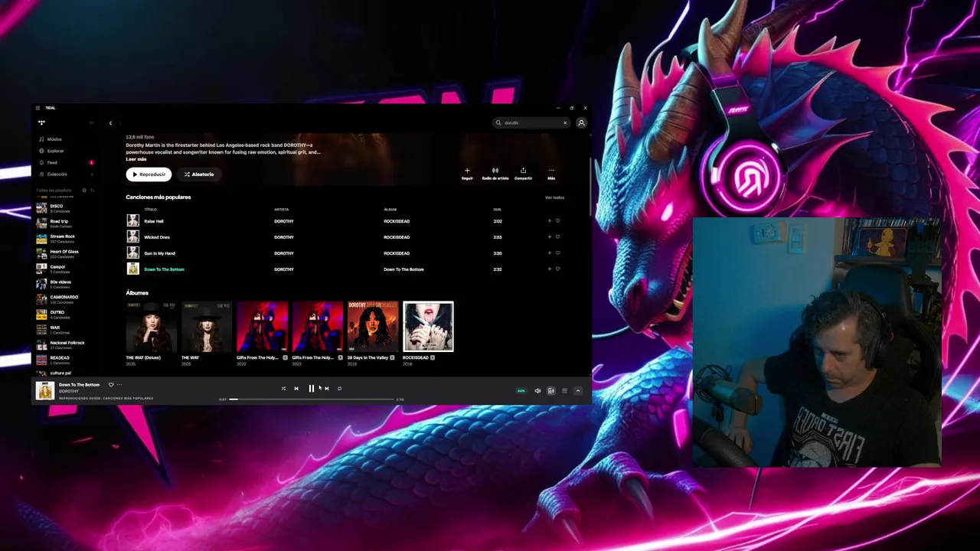Click the Leer más link
980x551 pixels.
point(136,159)
